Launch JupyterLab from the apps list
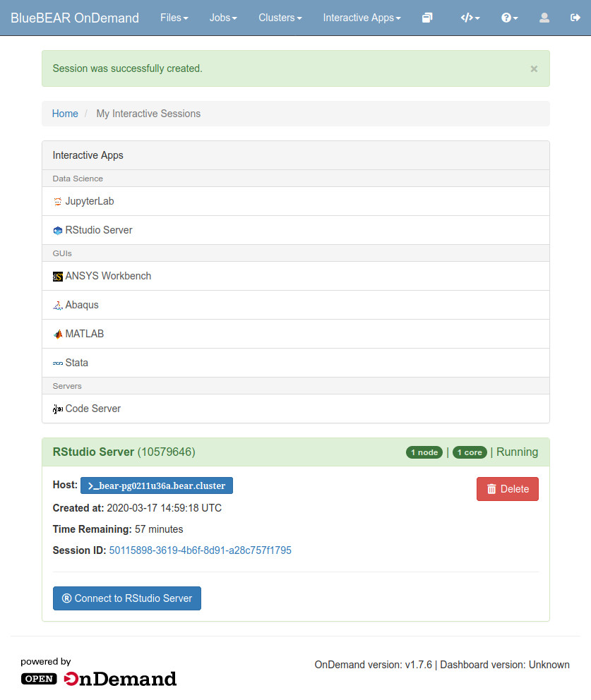The height and width of the screenshot is (700, 591). point(296,201)
